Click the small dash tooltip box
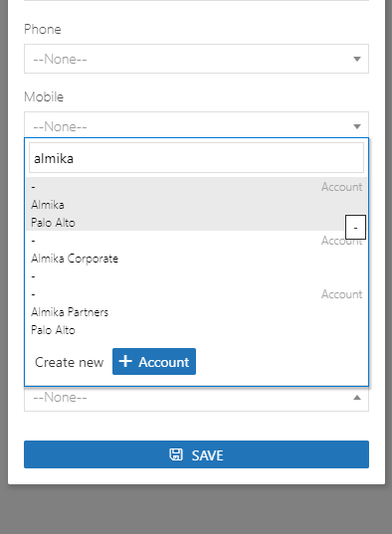This screenshot has width=392, height=534. click(x=355, y=227)
